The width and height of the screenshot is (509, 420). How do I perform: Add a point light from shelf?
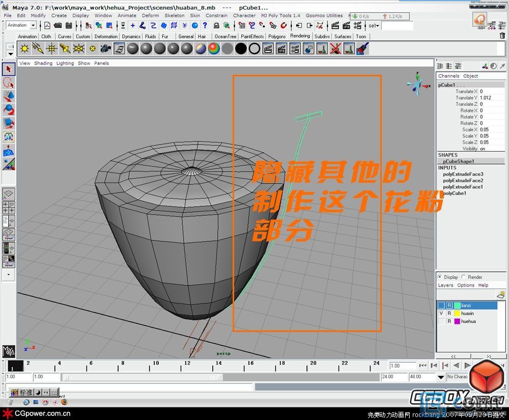51,49
